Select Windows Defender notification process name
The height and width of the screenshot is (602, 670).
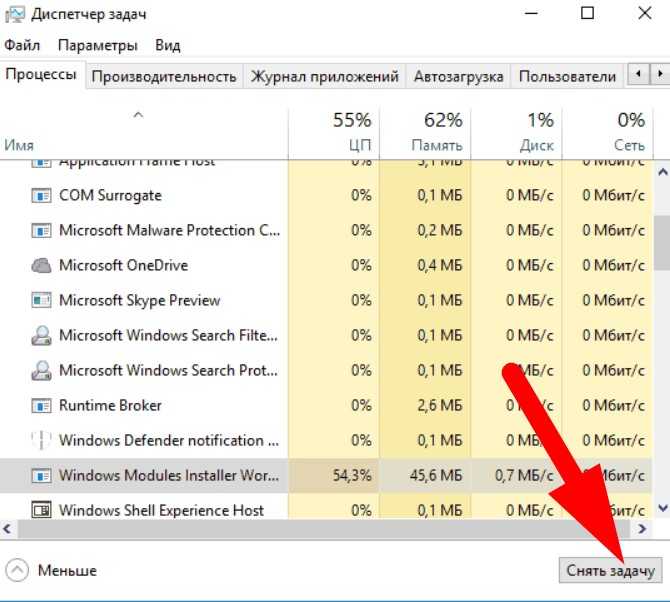[x=169, y=440]
